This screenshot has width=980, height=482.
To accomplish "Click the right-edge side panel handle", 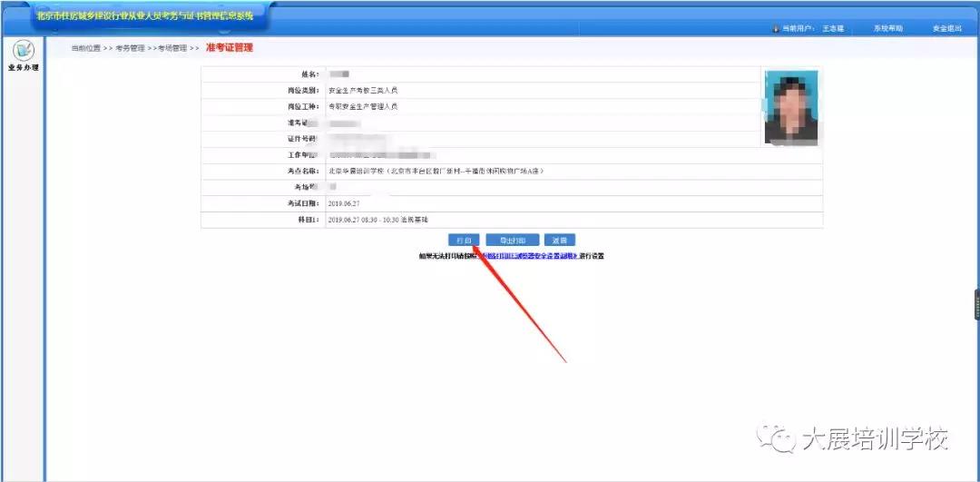I will point(976,305).
